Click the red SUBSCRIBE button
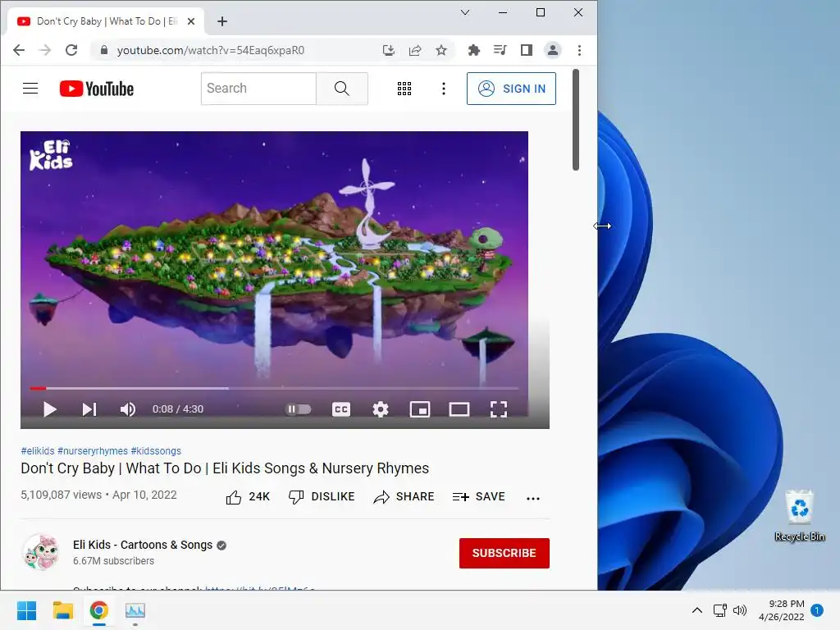This screenshot has height=630, width=840. tap(504, 553)
